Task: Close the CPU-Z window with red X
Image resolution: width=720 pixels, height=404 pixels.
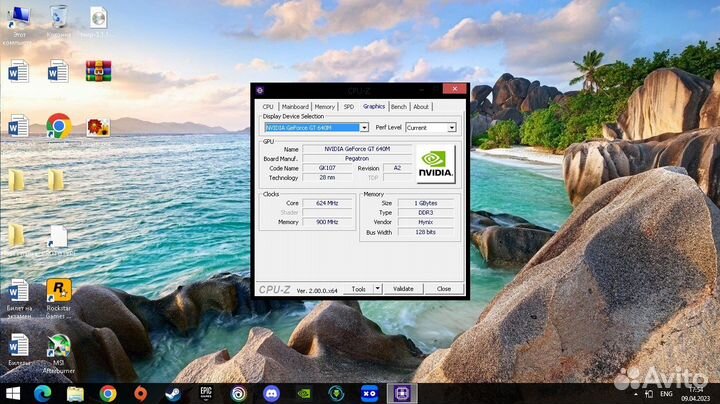Action: [x=455, y=89]
